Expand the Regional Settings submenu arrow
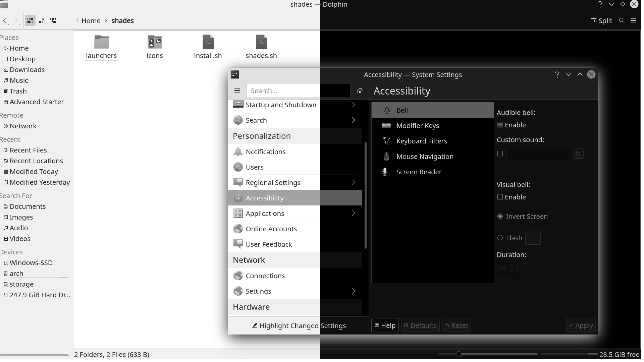 pos(354,183)
